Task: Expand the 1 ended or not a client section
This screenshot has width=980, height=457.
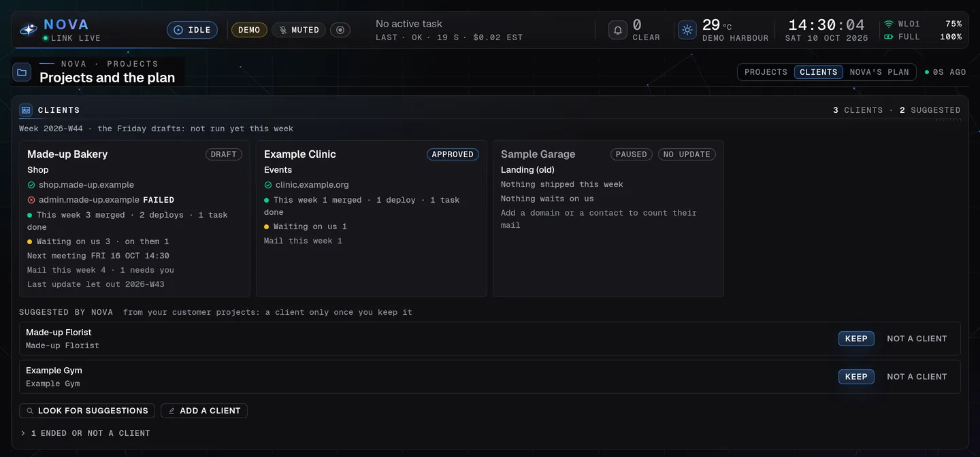Action: (85, 433)
